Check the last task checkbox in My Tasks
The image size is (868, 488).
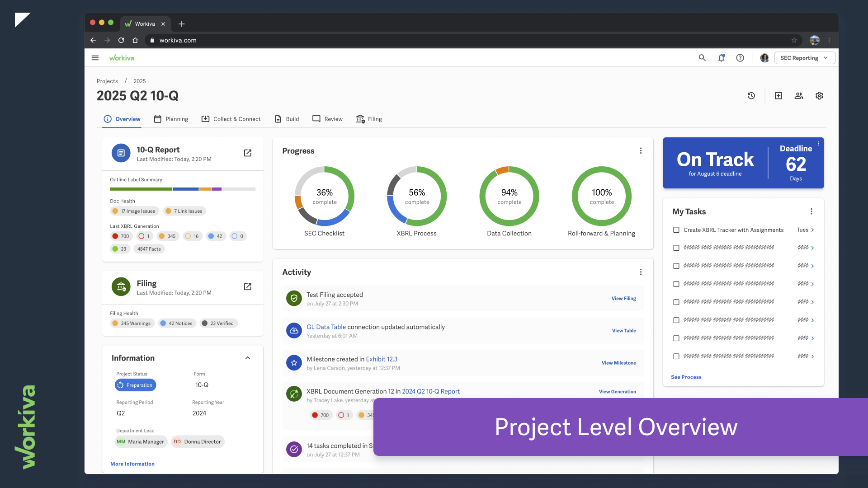pyautogui.click(x=676, y=357)
